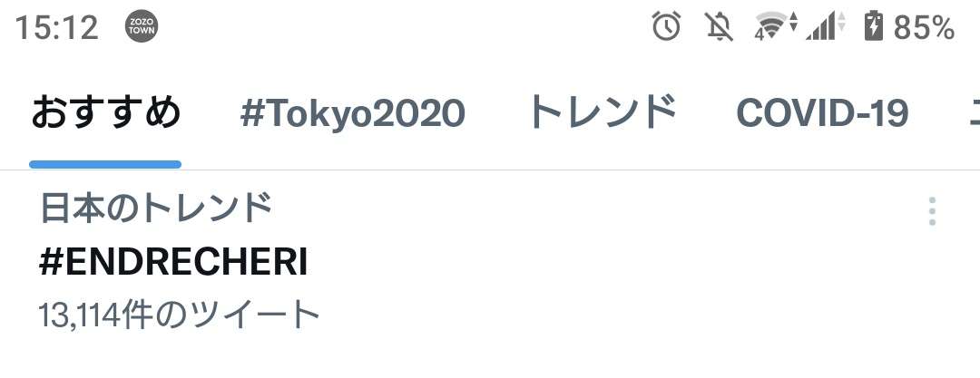This screenshot has width=980, height=378.
Task: Tap the cellular signal strength icon
Action: click(825, 27)
